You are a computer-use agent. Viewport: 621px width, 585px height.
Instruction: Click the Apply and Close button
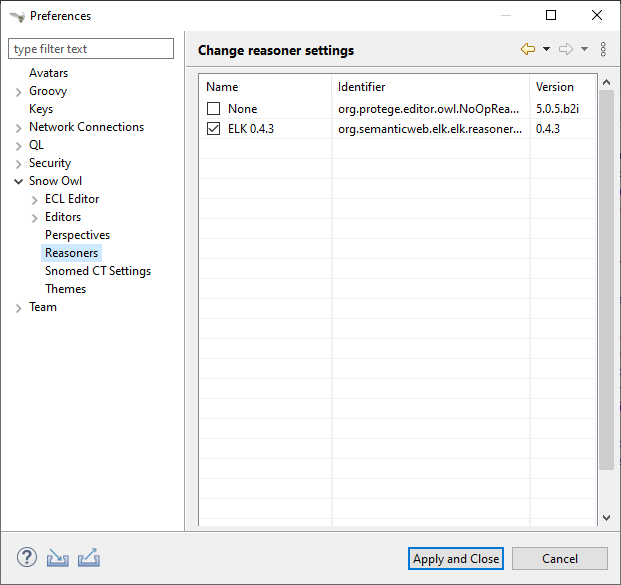point(456,559)
